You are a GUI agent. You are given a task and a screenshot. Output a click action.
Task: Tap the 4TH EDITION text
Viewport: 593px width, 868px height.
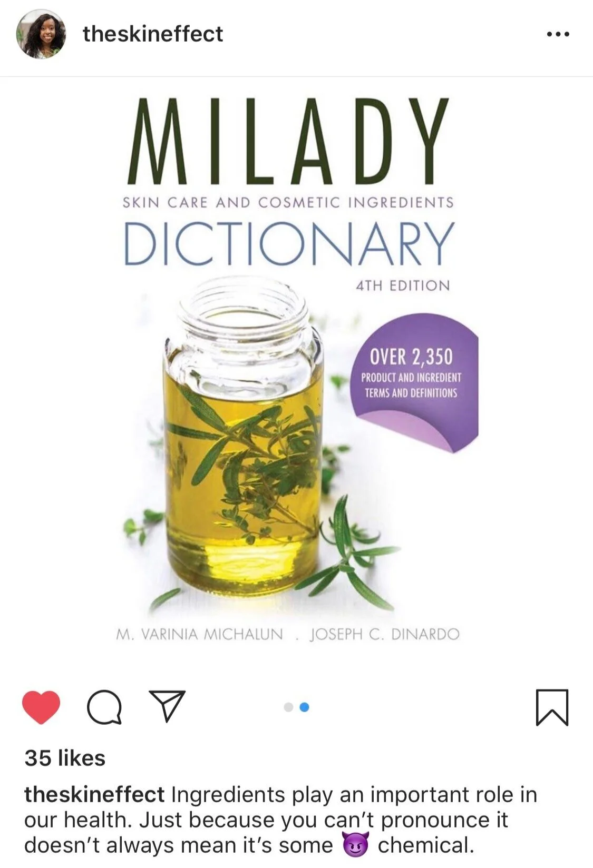pos(403,286)
